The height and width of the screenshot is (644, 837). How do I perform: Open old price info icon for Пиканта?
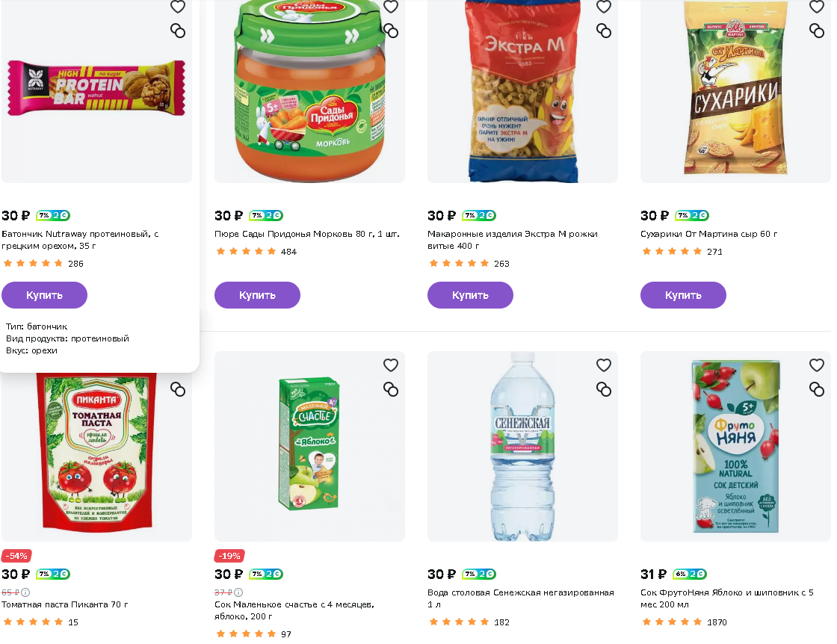[x=25, y=592]
